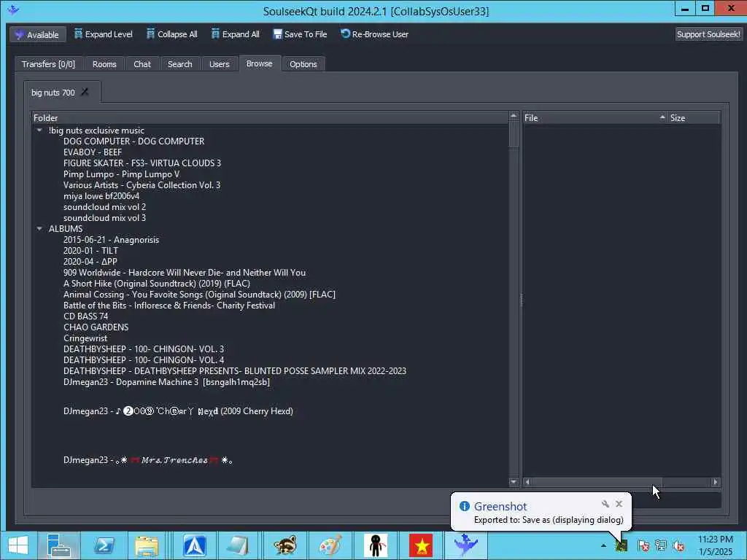Select FIGURE SKATER - FS3- VIRTUA CLOUDS 3
Viewport: 747px width, 560px height.
coord(142,163)
